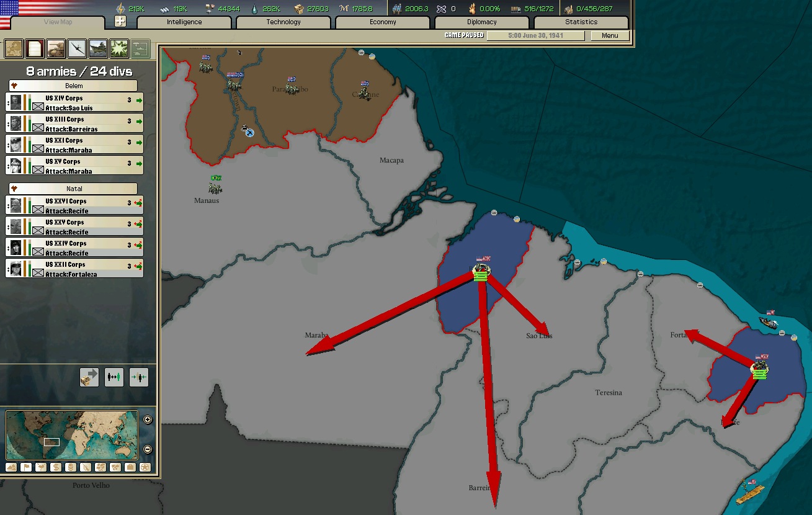The image size is (812, 515).
Task: Click the supply convoy crate button
Action: point(89,377)
